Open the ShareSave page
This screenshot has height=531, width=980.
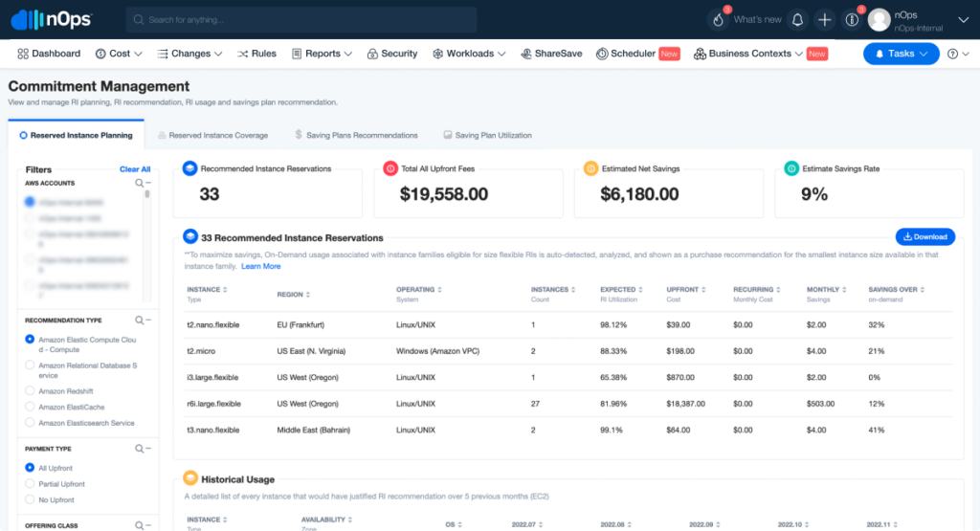coord(551,54)
